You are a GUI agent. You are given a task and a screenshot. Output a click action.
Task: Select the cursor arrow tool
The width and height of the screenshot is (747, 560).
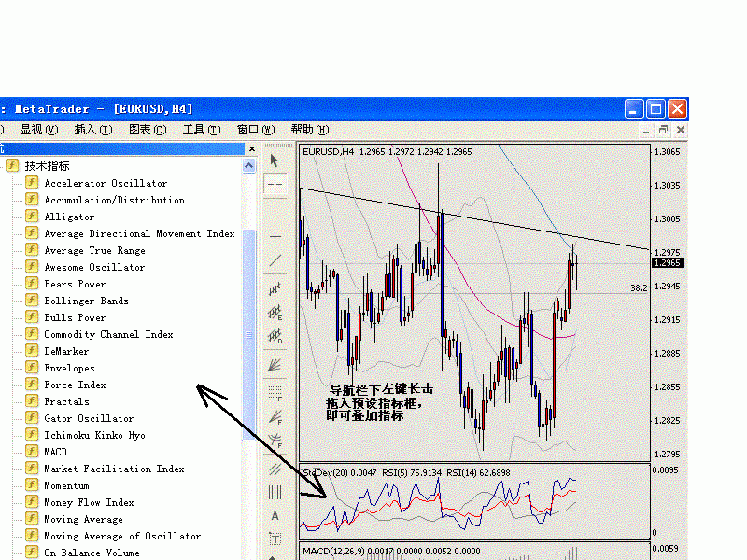click(x=275, y=161)
